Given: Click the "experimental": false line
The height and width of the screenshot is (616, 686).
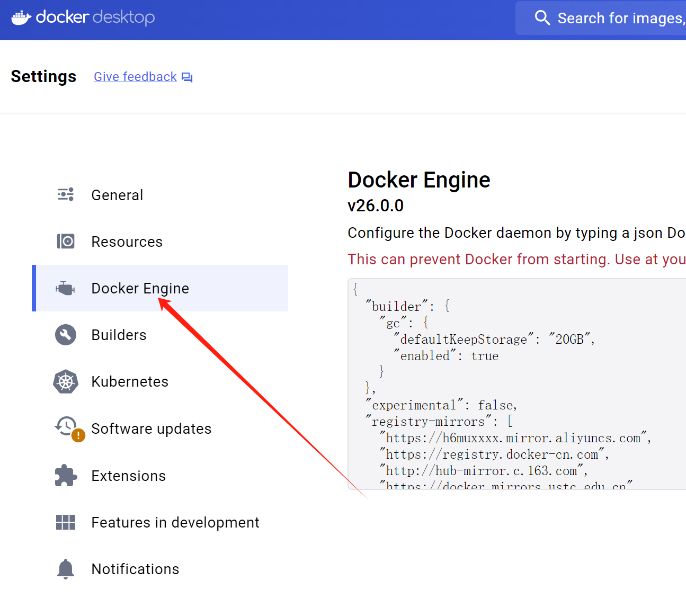Looking at the screenshot, I should (x=441, y=405).
